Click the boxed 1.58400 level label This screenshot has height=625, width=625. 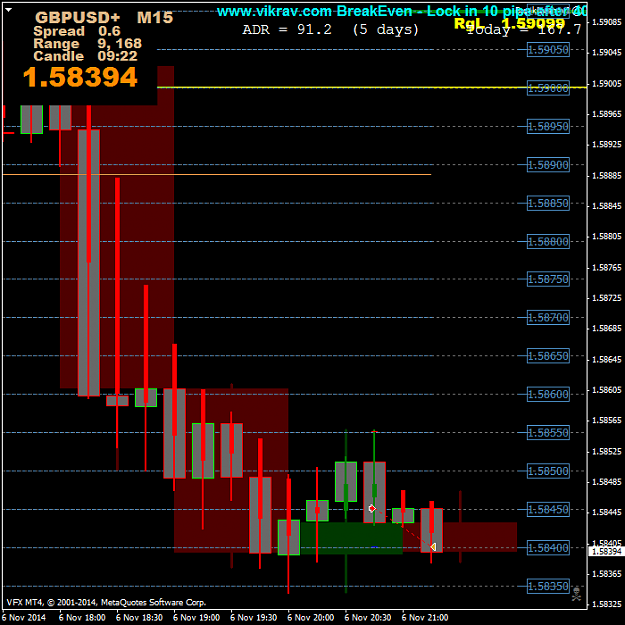point(548,548)
